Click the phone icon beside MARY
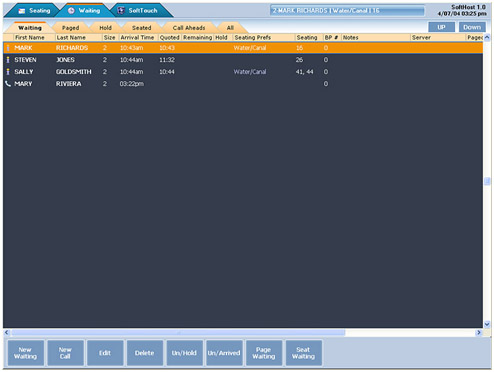 (x=8, y=84)
